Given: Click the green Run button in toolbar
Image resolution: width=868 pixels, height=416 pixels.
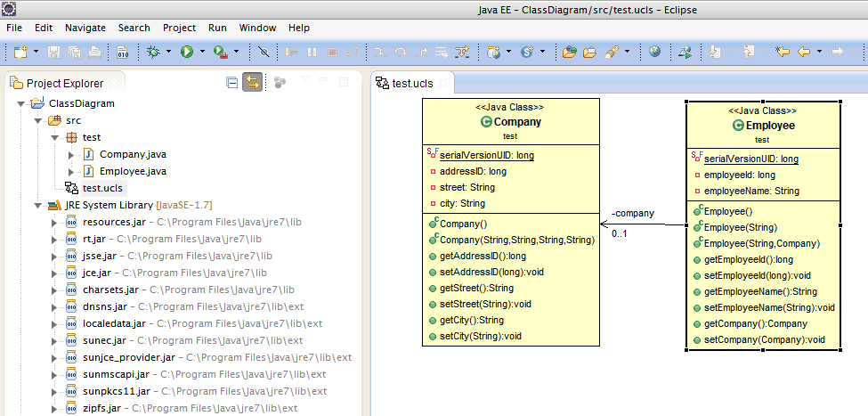Looking at the screenshot, I should 187,52.
